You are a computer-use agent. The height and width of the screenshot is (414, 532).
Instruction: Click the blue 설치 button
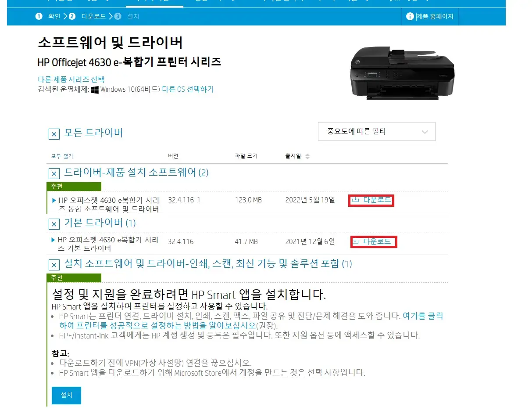66,395
